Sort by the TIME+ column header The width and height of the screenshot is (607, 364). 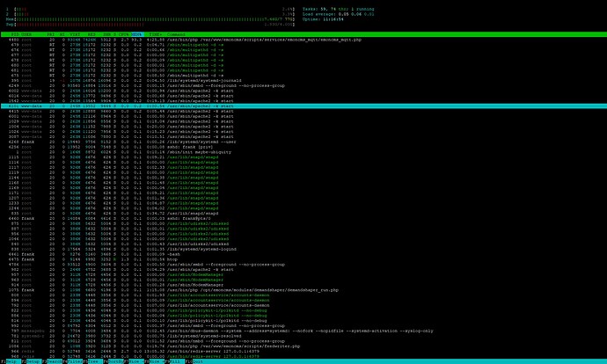156,34
